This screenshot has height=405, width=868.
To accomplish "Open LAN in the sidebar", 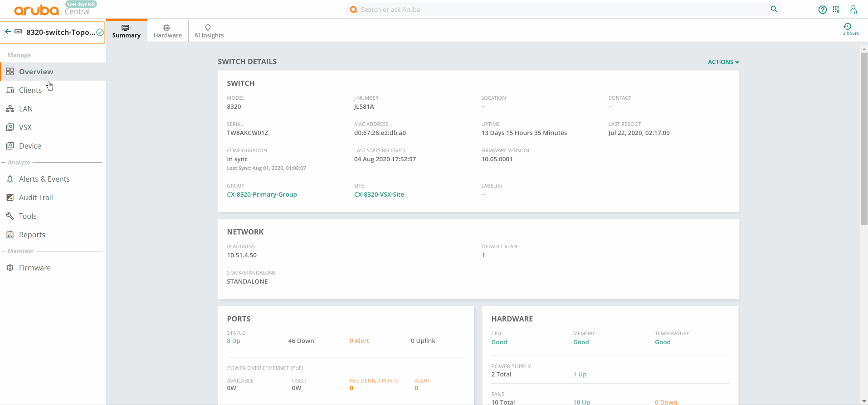I will [53, 109].
